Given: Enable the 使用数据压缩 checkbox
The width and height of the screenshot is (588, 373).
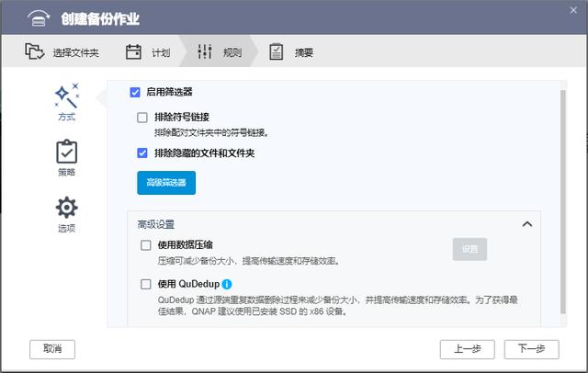Looking at the screenshot, I should pyautogui.click(x=146, y=245).
